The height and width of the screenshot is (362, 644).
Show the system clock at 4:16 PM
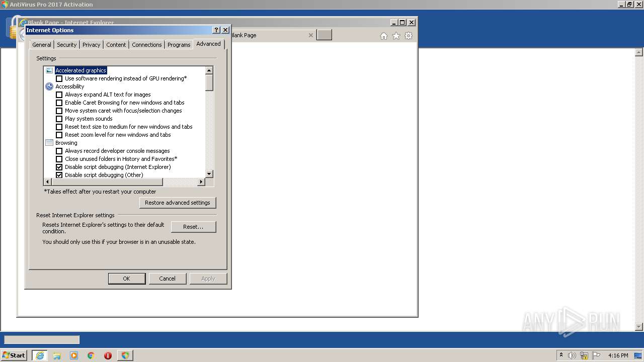point(618,355)
